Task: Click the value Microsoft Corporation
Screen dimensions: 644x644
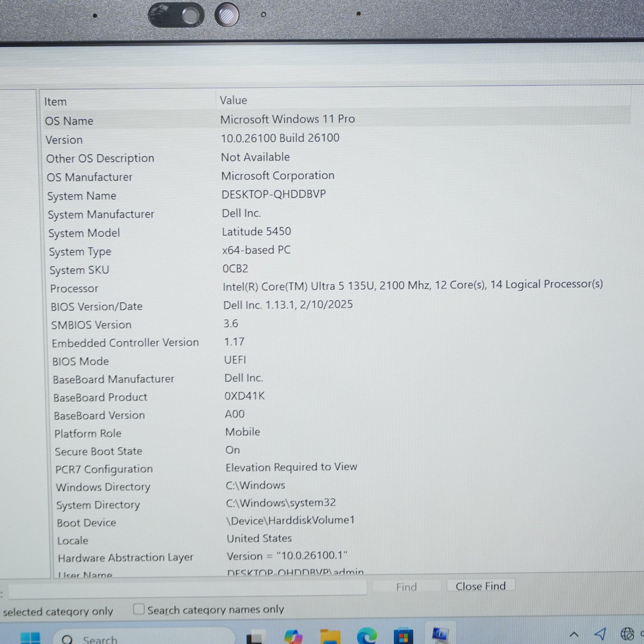Action: point(278,175)
